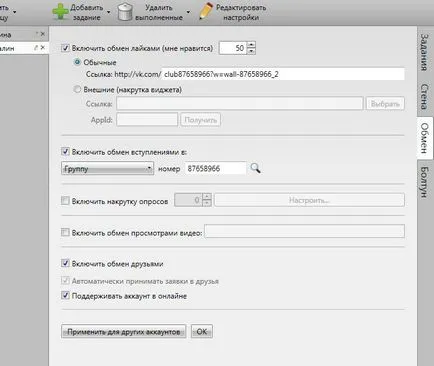Click the group number field 87658966
The image size is (434, 366).
(x=215, y=168)
